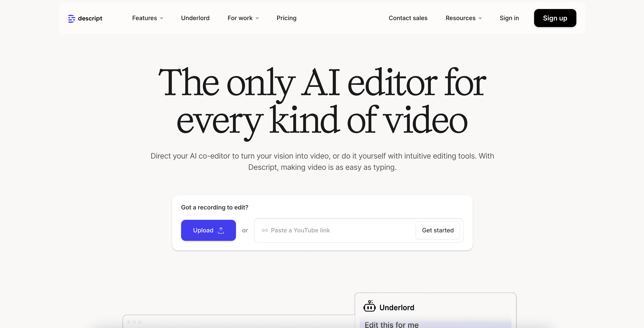This screenshot has width=644, height=328.
Task: Click the Features chevron arrow
Action: [162, 18]
